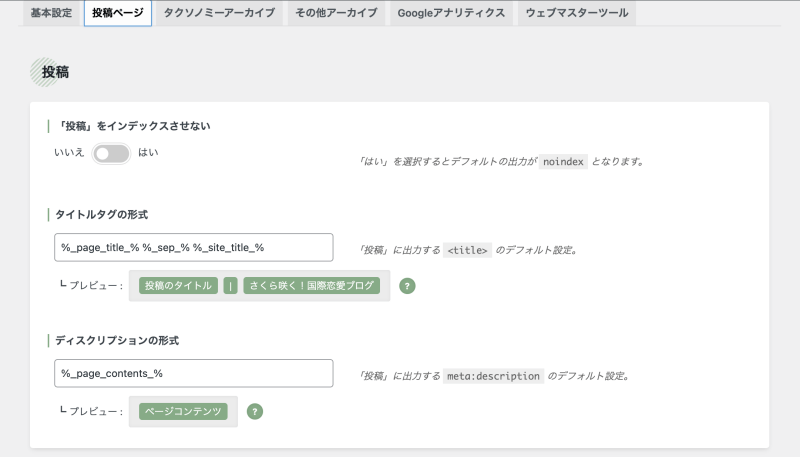
Task: Click the meta:description code label
Action: [x=493, y=376]
